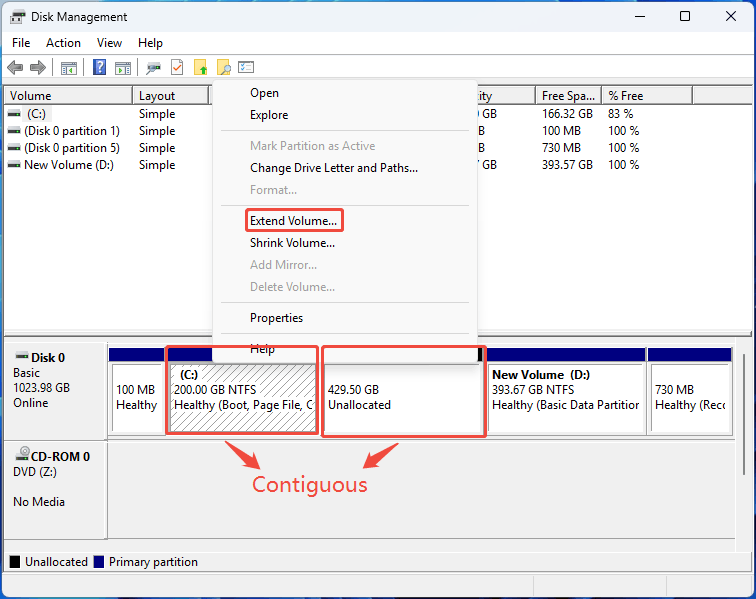Open the File menu
The width and height of the screenshot is (756, 599).
click(x=21, y=43)
